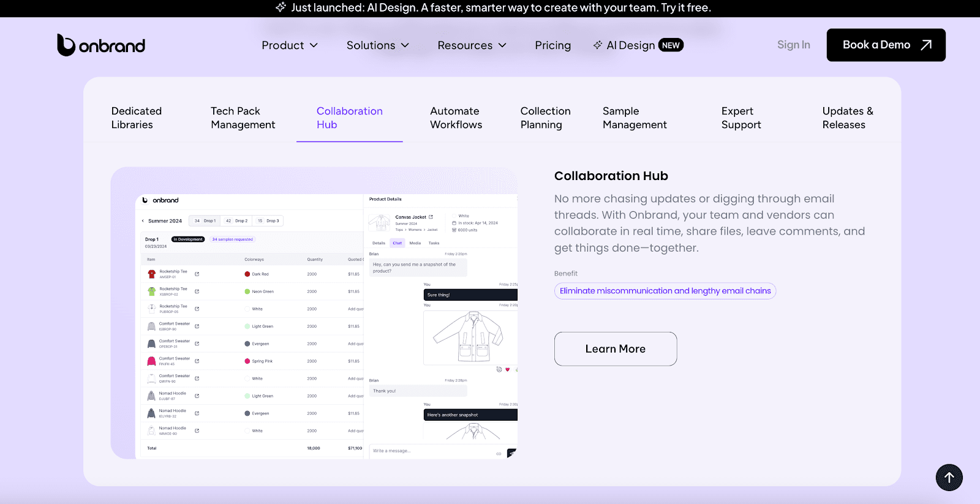The image size is (980, 504).
Task: Click the "Sure thing!" chat message
Action: pyautogui.click(x=470, y=295)
